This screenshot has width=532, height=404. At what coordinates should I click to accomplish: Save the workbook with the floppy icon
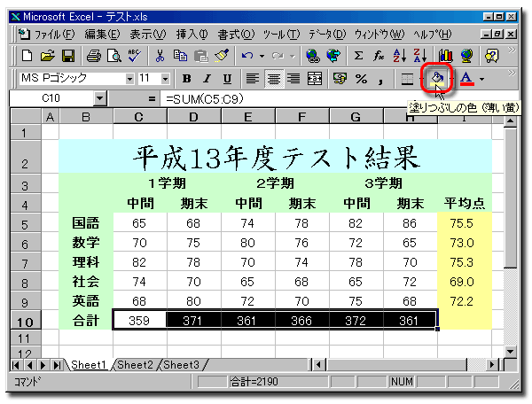(x=68, y=55)
